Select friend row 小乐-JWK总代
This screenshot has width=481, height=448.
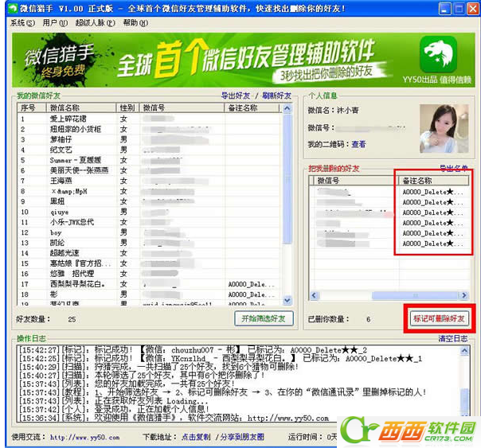(x=150, y=222)
